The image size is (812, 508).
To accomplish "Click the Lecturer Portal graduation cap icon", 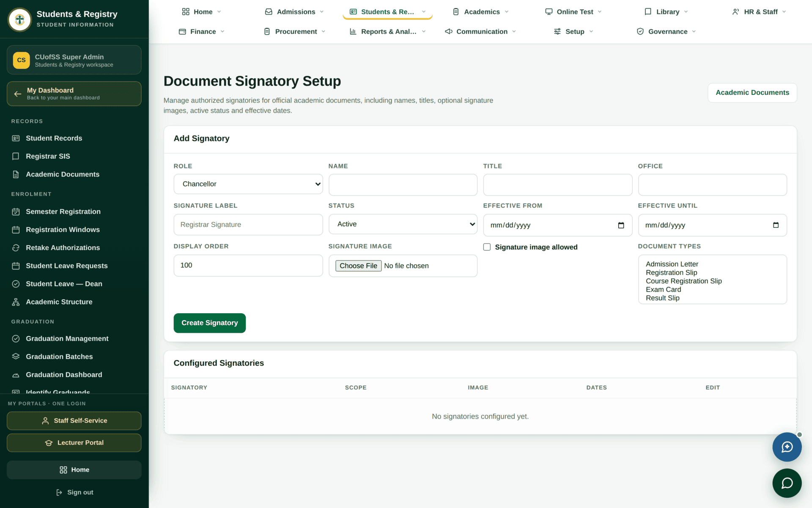I will [x=49, y=443].
